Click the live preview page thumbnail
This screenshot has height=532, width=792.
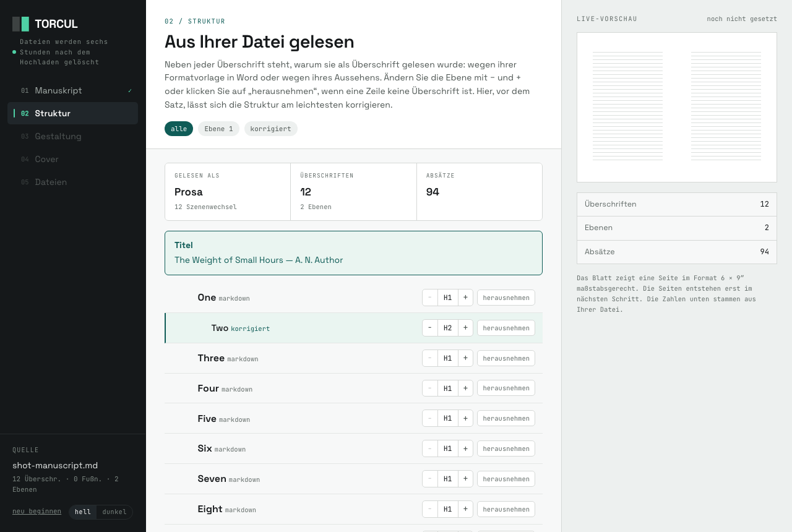677,108
